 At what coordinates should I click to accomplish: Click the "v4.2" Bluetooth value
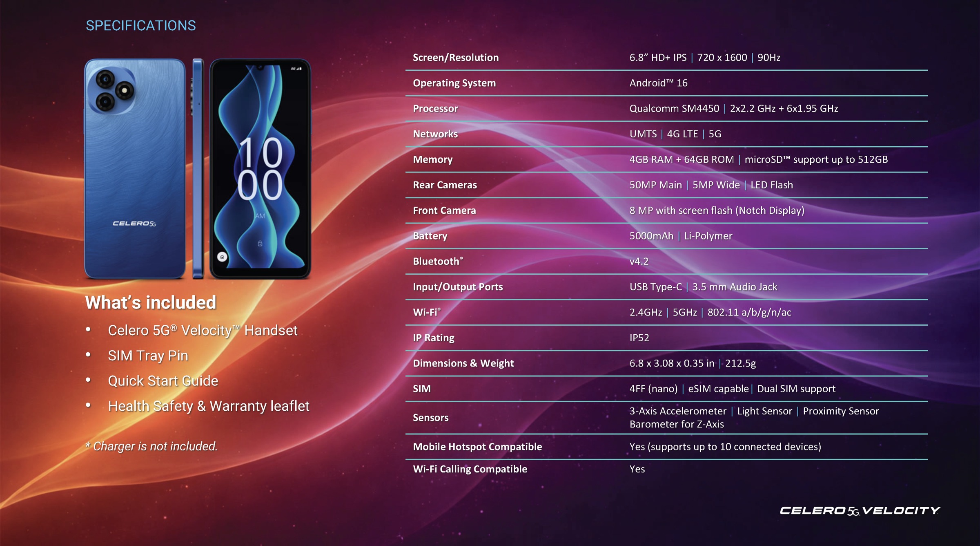coord(639,262)
